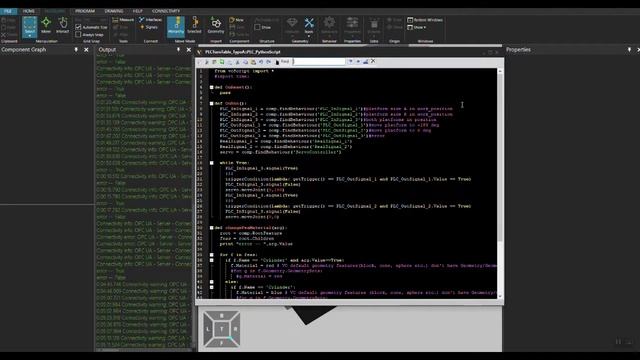The height and width of the screenshot is (360, 640).
Task: Collapse the def OnReset code block
Action: (x=211, y=87)
